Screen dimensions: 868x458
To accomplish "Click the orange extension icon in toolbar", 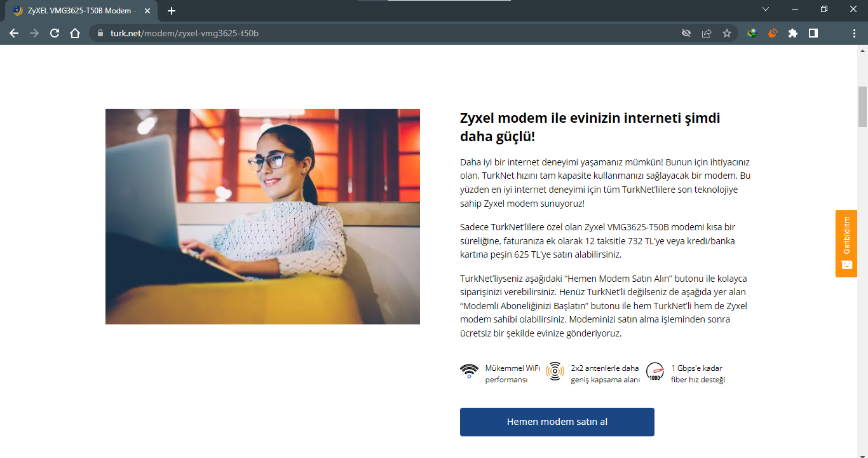I will (x=773, y=33).
